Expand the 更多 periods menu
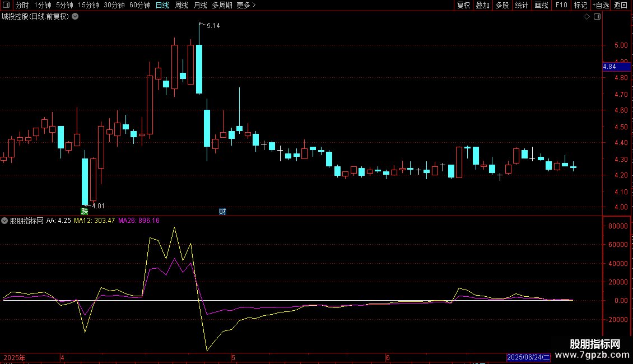 click(x=246, y=5)
